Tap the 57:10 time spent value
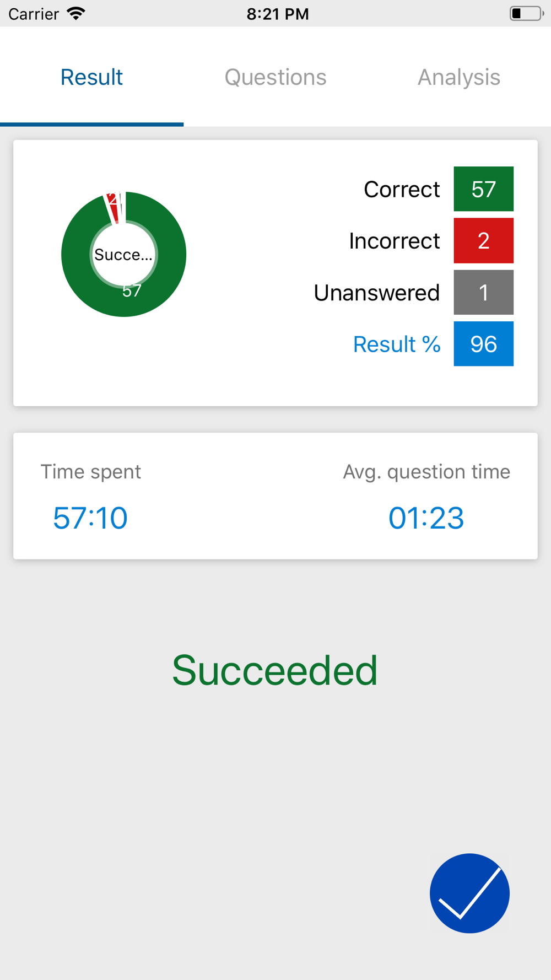The image size is (551, 980). pos(90,518)
